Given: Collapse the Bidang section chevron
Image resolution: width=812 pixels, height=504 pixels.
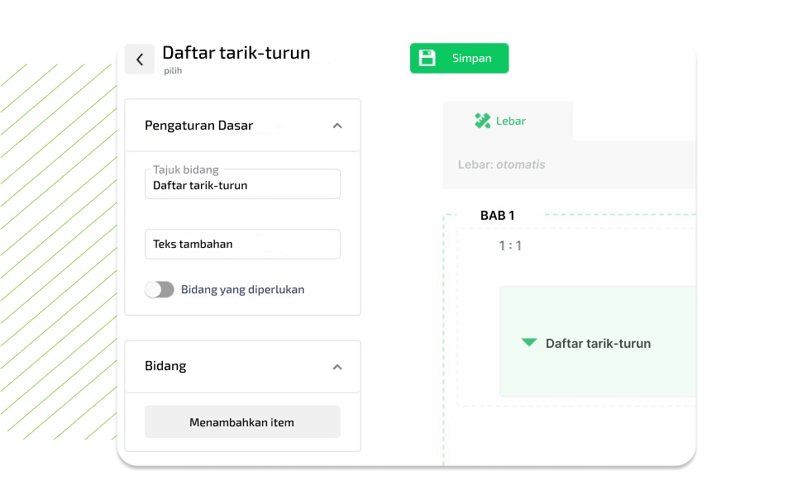Looking at the screenshot, I should tap(337, 366).
